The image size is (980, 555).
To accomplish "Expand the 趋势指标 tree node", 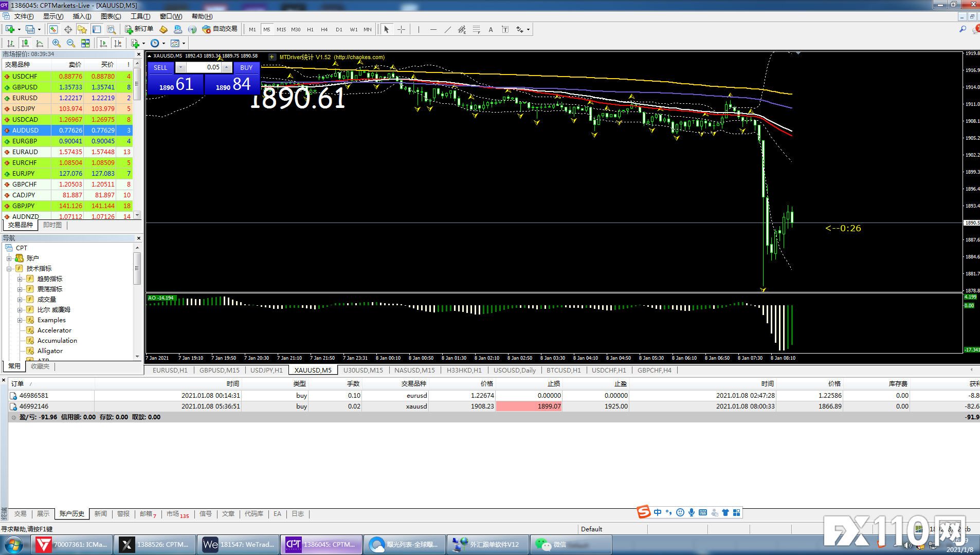I will (x=20, y=279).
